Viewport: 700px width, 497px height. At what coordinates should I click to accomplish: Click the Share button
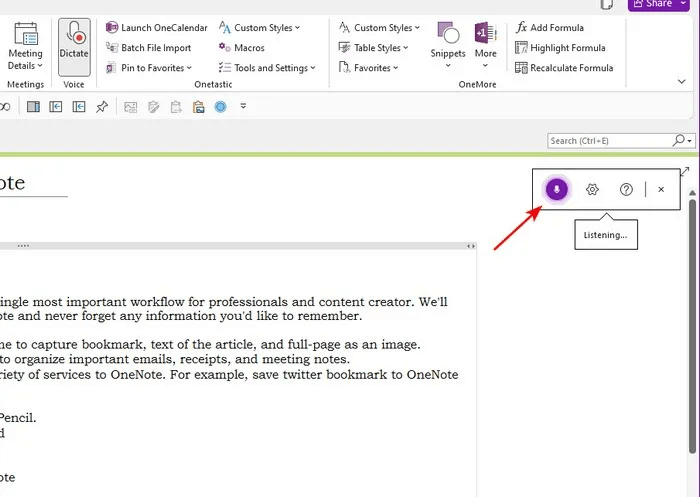(x=654, y=4)
